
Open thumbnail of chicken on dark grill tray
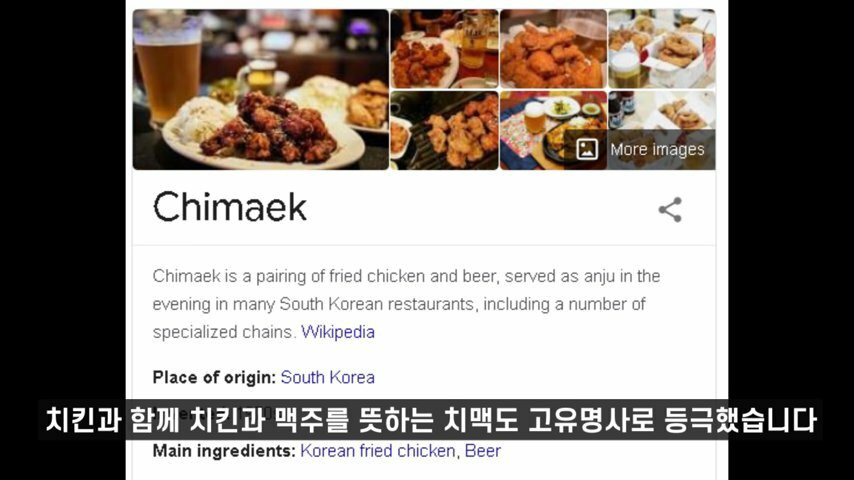click(x=444, y=130)
